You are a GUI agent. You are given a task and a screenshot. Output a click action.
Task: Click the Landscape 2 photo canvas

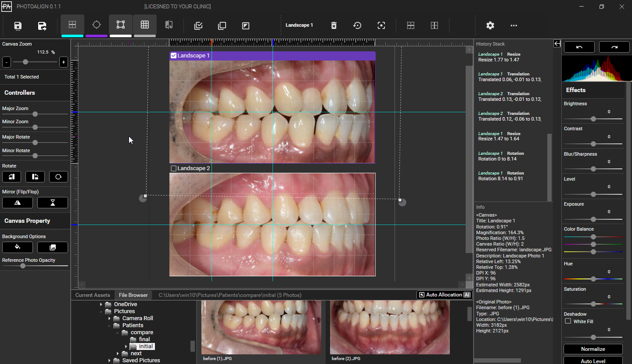[272, 225]
